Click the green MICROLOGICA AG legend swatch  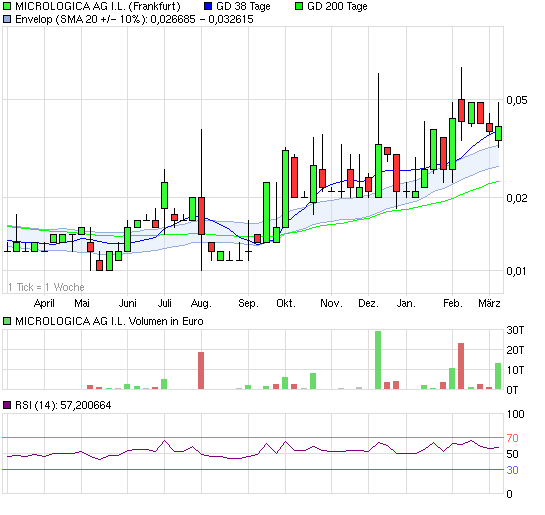pyautogui.click(x=7, y=6)
